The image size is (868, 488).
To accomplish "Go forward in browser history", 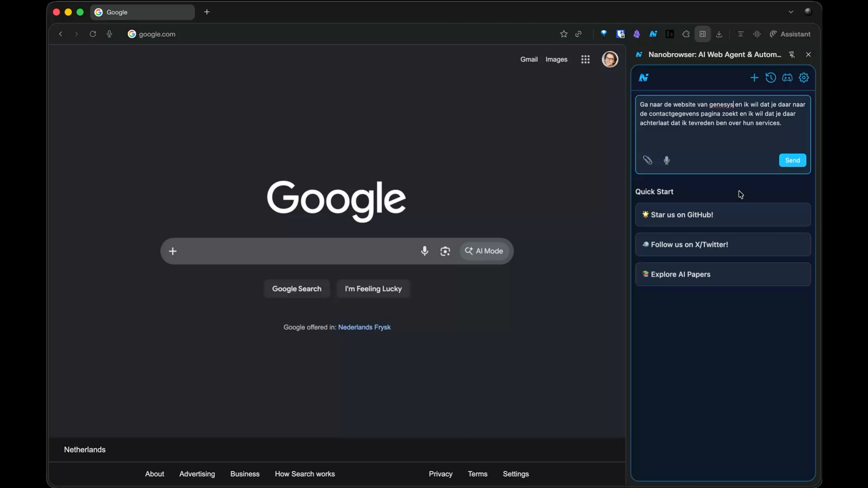I will 76,34.
